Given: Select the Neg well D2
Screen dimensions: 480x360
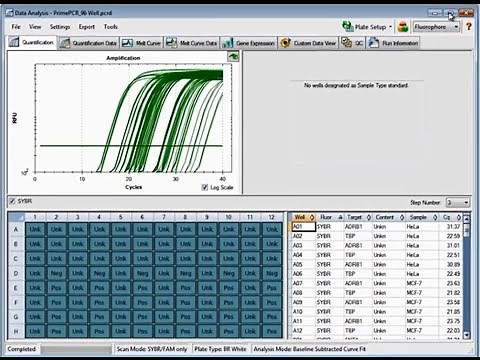Looking at the screenshot, I should pyautogui.click(x=56, y=273).
